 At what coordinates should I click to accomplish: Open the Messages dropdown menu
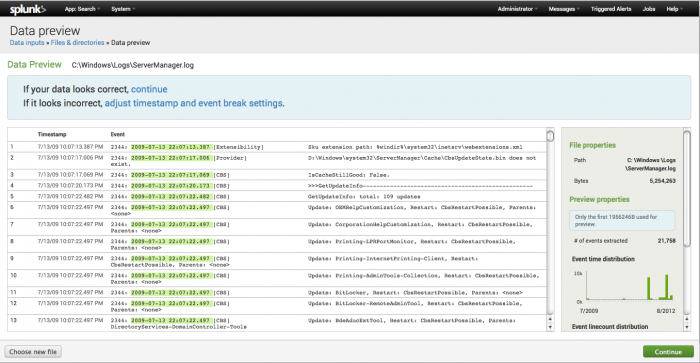click(x=564, y=9)
